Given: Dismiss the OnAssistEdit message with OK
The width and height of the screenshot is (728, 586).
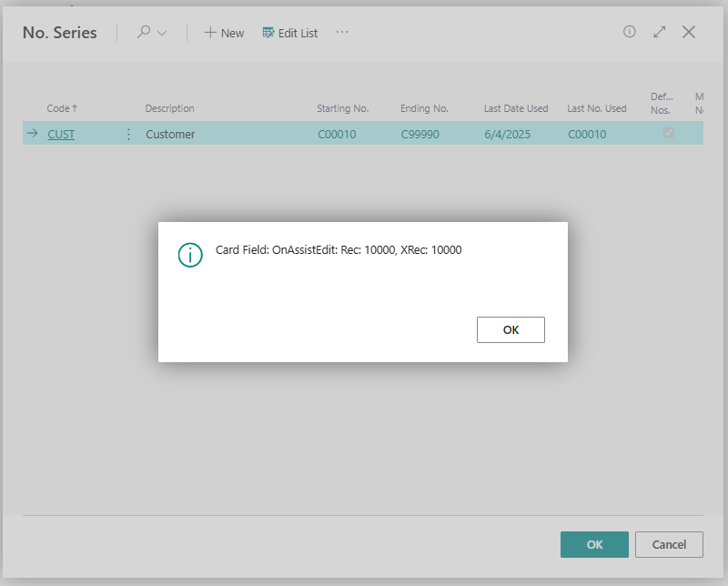Looking at the screenshot, I should tap(511, 329).
